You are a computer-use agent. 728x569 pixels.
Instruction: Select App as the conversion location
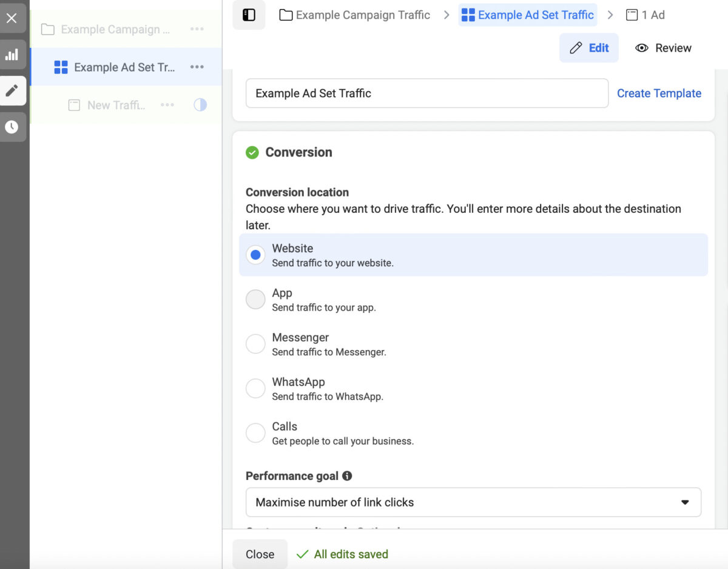pos(255,299)
